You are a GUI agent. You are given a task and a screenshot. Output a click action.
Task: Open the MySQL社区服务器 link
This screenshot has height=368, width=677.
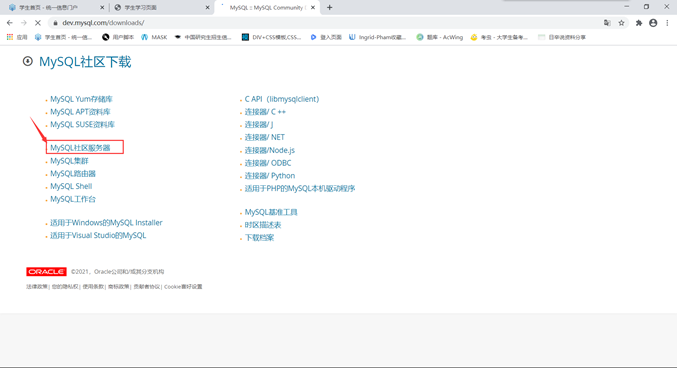[x=80, y=148]
